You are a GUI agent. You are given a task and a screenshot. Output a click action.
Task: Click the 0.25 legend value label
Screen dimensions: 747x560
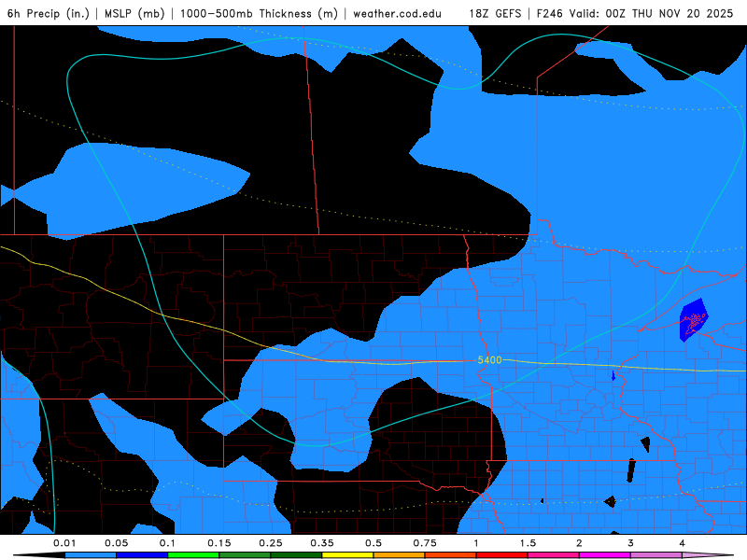[x=271, y=543]
